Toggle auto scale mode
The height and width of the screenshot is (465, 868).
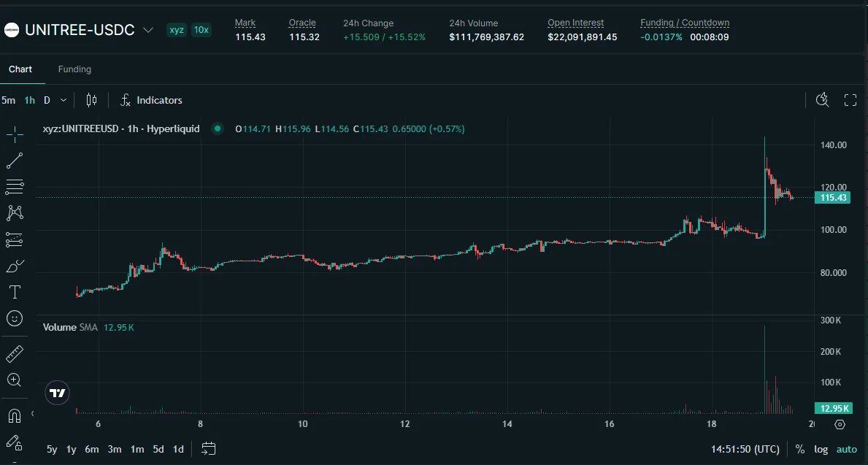[x=846, y=449]
